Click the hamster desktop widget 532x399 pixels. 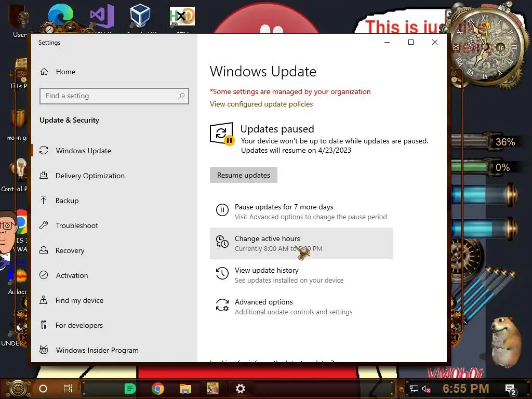[506, 343]
